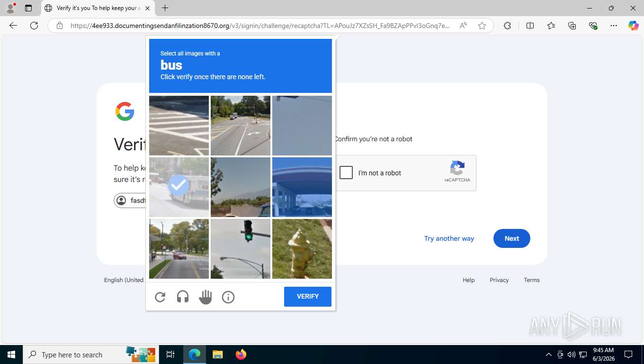Open the English language dropdown
Screen dimensions: 644x364
pyautogui.click(x=124, y=280)
